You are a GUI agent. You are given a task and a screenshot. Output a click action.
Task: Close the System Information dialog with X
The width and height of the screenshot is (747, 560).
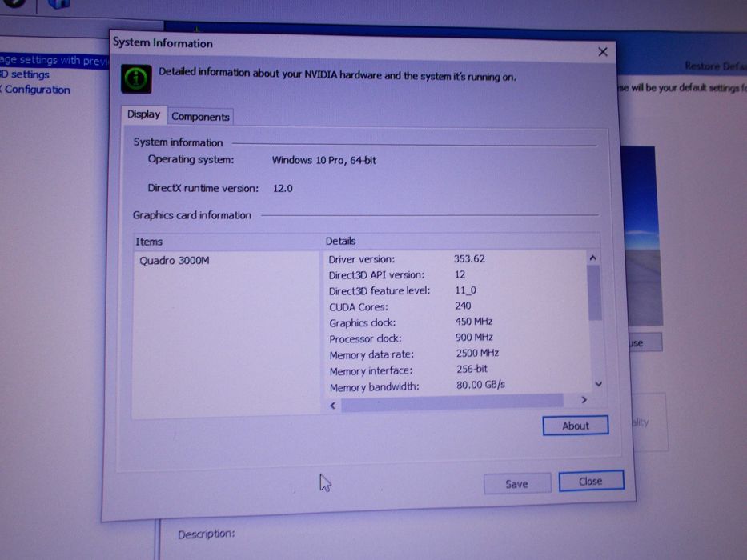[603, 51]
